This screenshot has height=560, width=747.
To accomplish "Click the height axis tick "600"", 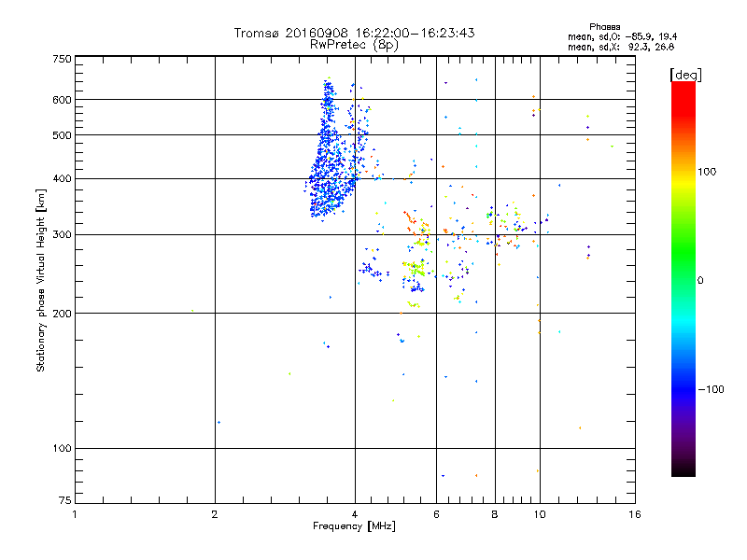I will (x=62, y=100).
